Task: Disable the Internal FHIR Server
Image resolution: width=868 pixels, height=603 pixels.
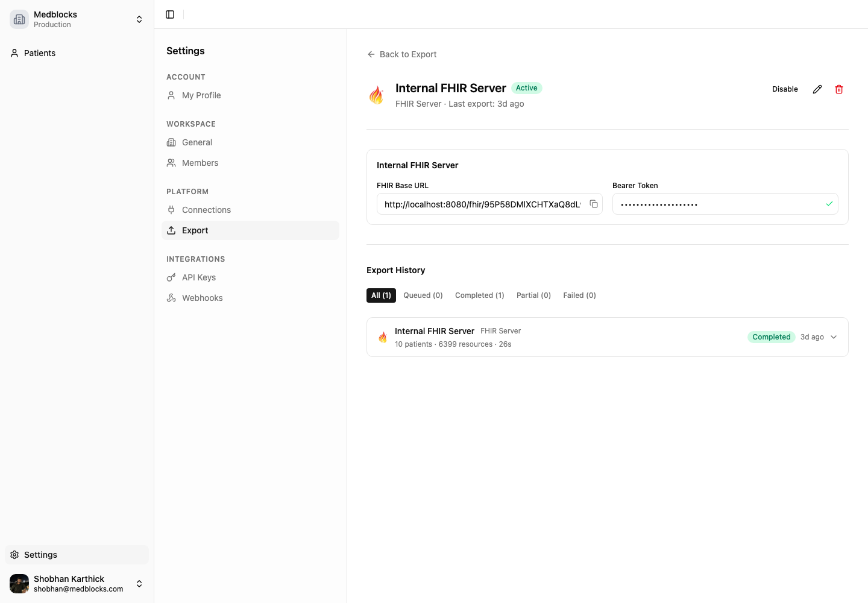Action: click(x=785, y=89)
